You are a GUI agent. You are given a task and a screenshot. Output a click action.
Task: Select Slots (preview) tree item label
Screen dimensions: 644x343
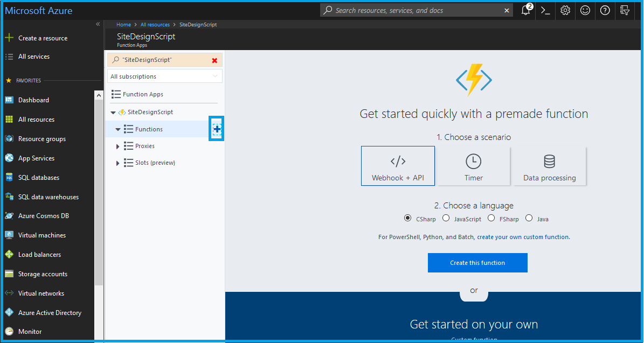pos(155,163)
